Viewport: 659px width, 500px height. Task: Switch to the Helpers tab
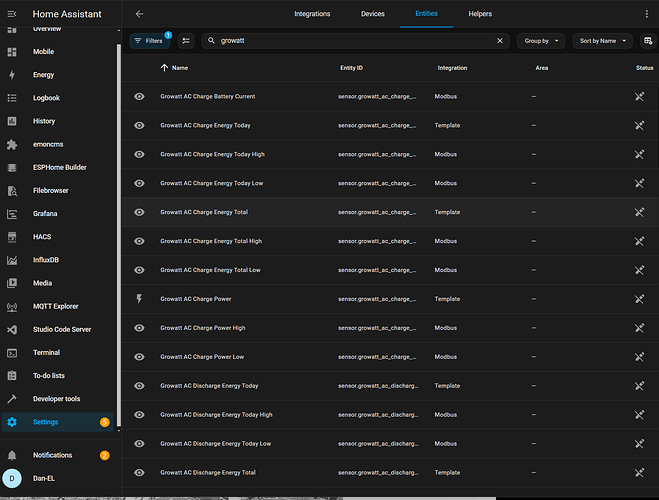point(480,14)
